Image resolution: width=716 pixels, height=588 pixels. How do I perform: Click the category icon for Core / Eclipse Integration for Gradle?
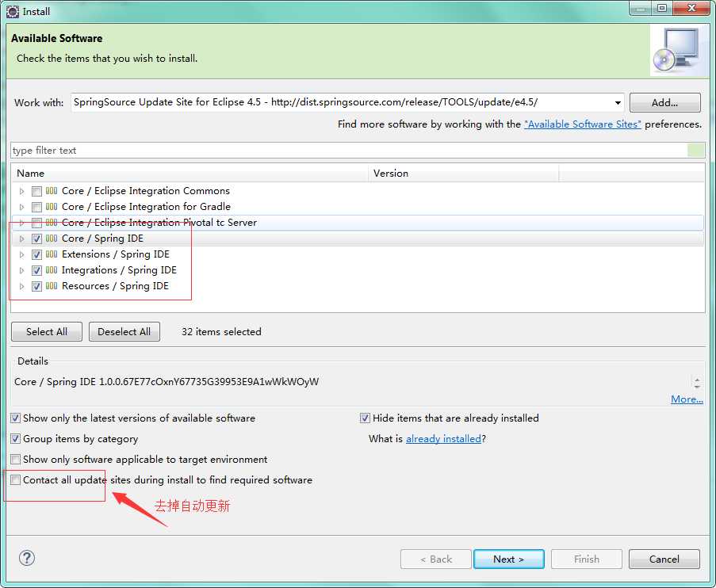point(52,207)
